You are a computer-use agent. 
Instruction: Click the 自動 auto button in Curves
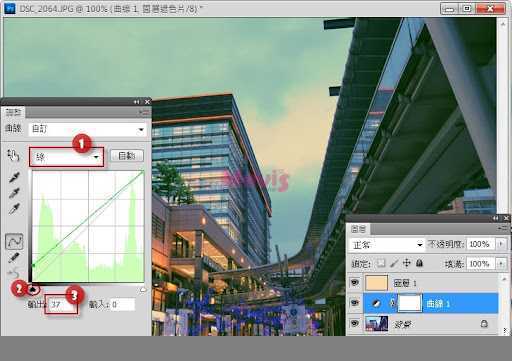127,156
